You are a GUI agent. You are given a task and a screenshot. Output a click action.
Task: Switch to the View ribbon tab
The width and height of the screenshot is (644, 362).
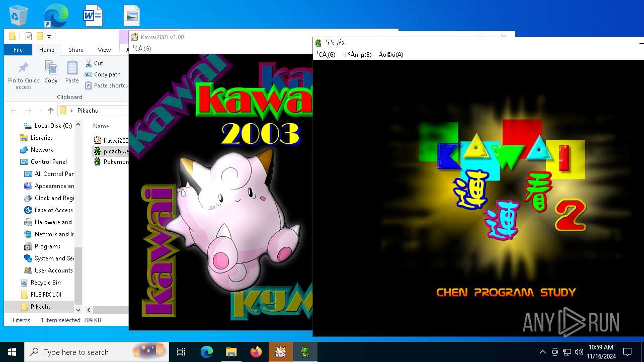click(x=104, y=50)
